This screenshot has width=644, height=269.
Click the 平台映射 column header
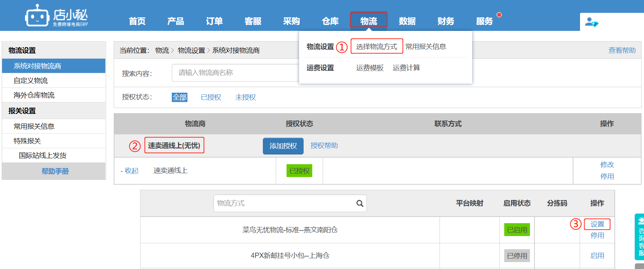point(469,203)
